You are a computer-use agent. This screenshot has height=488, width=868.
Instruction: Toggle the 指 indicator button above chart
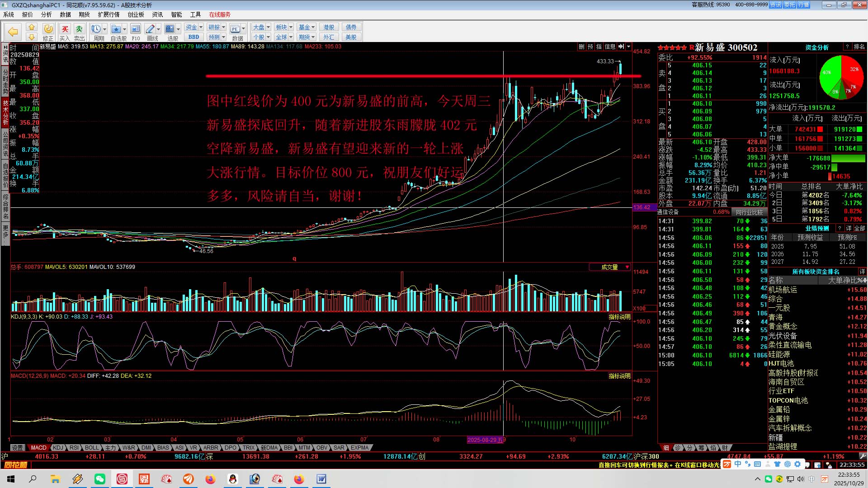pos(599,47)
